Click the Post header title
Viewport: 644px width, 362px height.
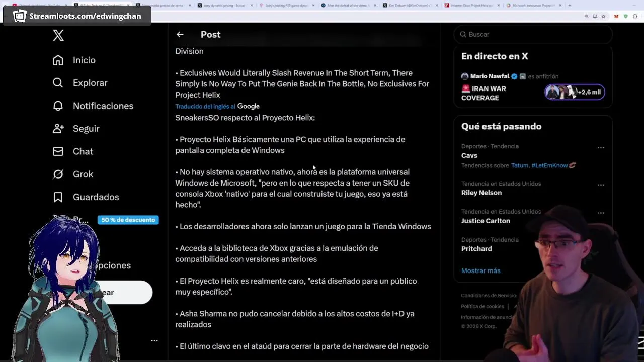[210, 34]
